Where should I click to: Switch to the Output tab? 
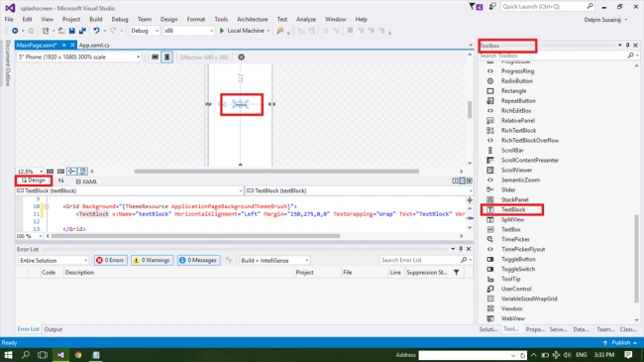click(53, 329)
